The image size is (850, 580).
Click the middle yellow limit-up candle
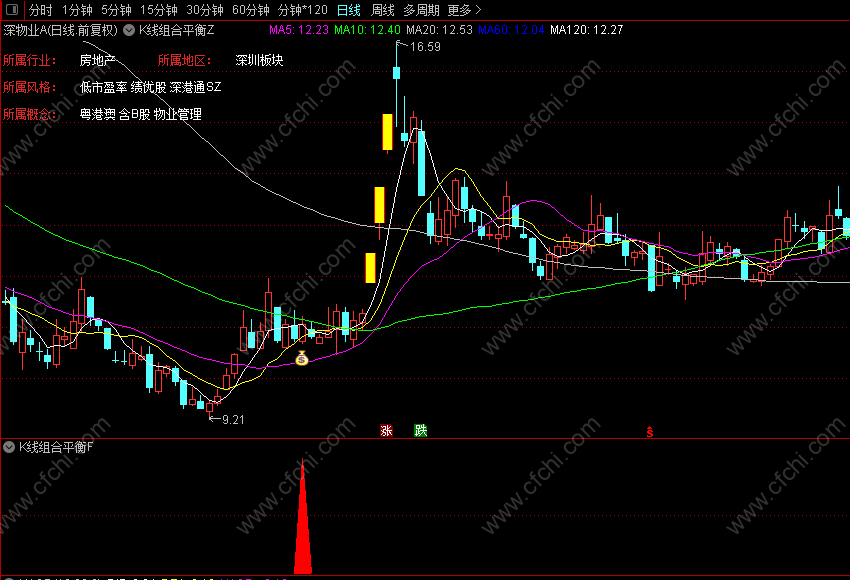coord(379,205)
